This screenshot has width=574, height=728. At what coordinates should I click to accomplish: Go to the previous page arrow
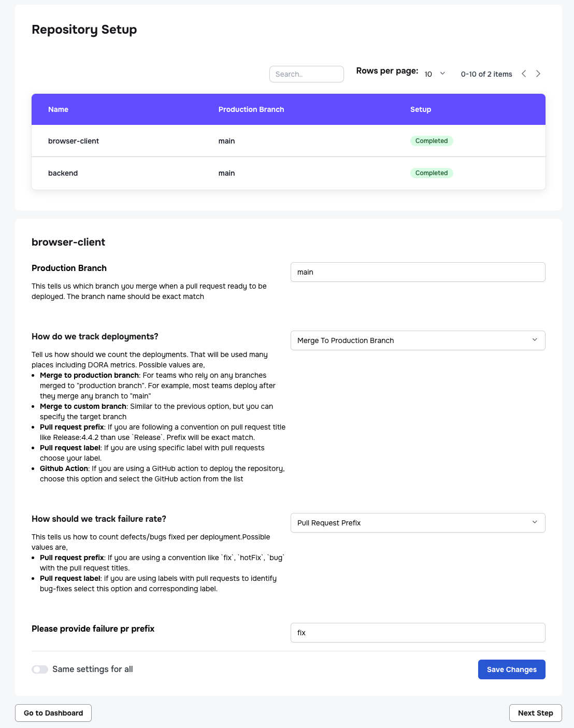tap(524, 74)
